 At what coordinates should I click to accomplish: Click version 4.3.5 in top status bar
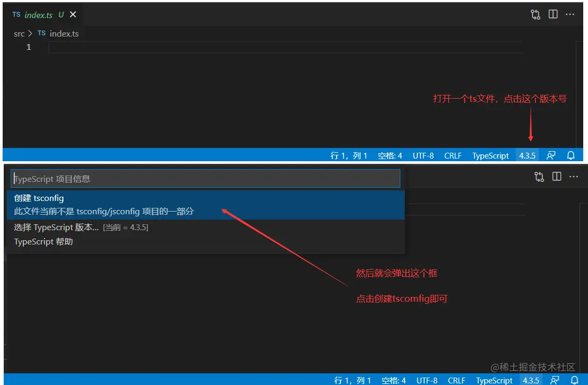(527, 155)
